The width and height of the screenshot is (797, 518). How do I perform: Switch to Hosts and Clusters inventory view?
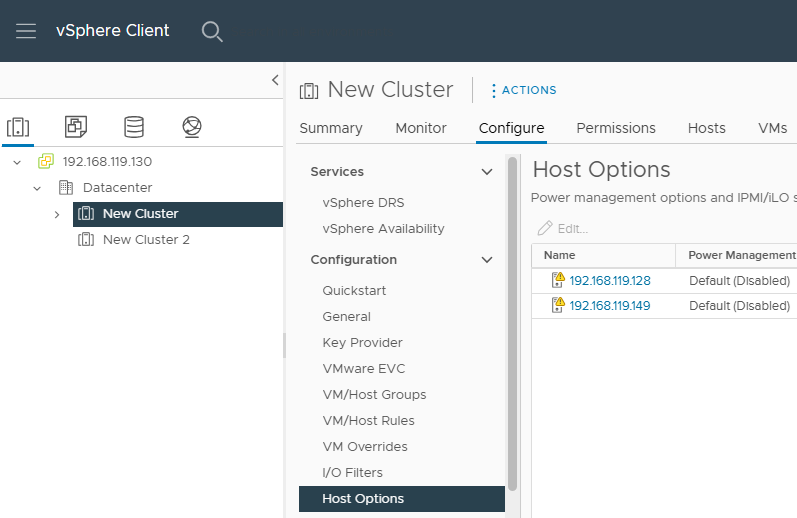point(18,127)
